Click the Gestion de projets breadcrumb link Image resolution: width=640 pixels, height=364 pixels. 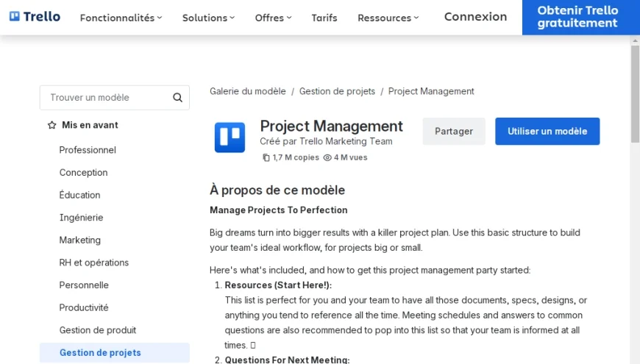[x=337, y=91]
